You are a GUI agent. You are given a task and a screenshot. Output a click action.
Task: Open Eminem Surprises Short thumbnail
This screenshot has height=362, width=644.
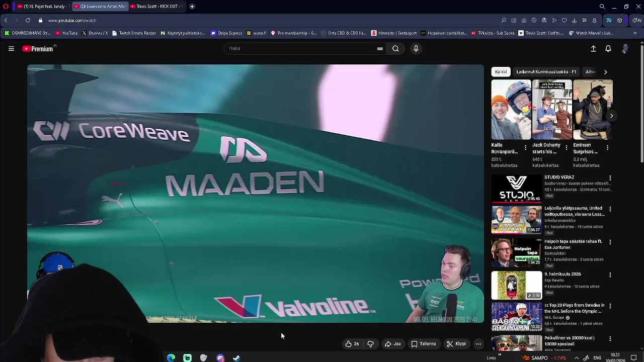coord(593,110)
